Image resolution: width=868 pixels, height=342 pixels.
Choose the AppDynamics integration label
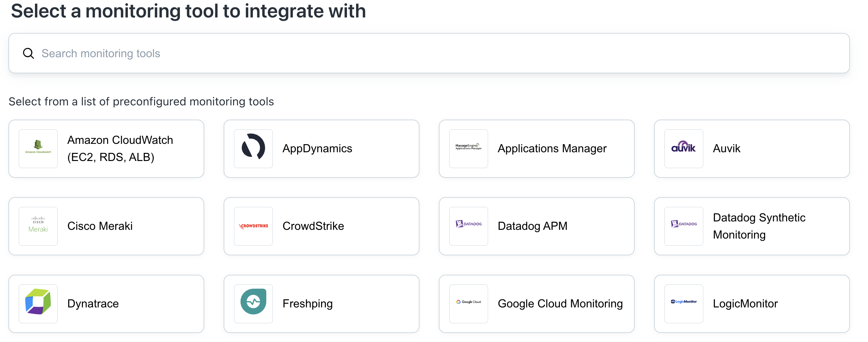point(317,148)
